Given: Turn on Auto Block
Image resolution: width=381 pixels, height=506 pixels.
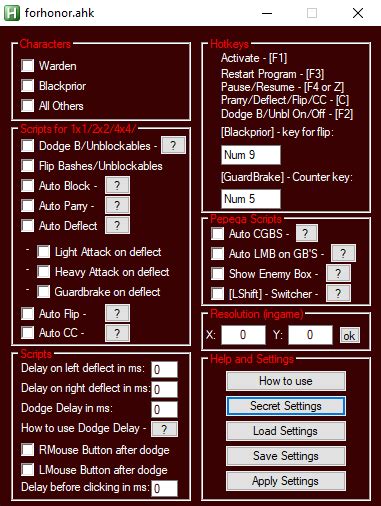Looking at the screenshot, I should coord(27,186).
